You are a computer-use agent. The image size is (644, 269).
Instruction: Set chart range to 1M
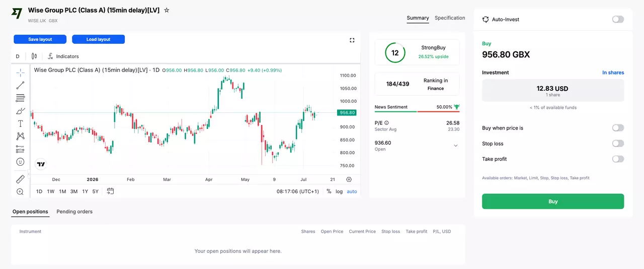point(62,191)
